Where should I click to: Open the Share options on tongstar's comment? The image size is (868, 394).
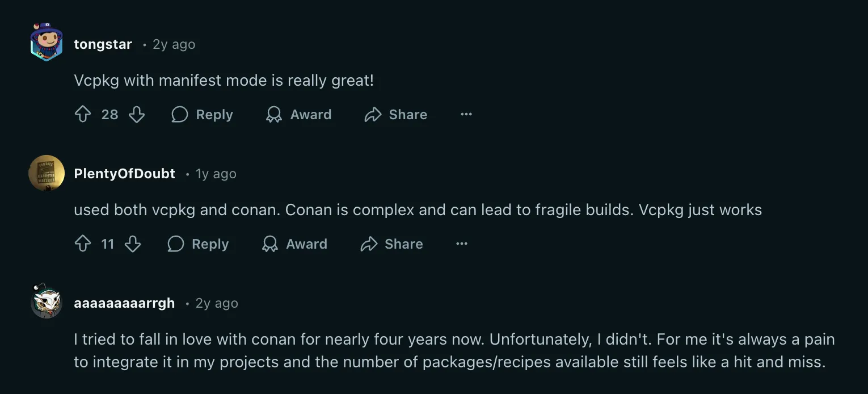396,114
